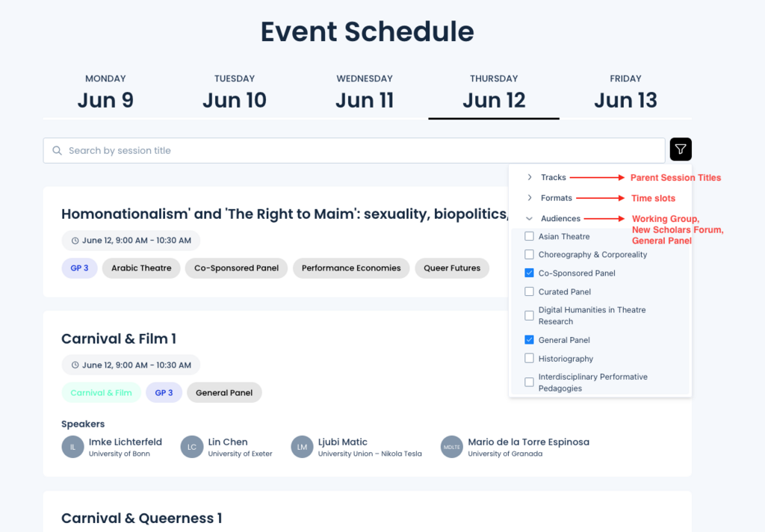Image resolution: width=765 pixels, height=532 pixels.
Task: Open the filter funnel icon button
Action: 681,149
